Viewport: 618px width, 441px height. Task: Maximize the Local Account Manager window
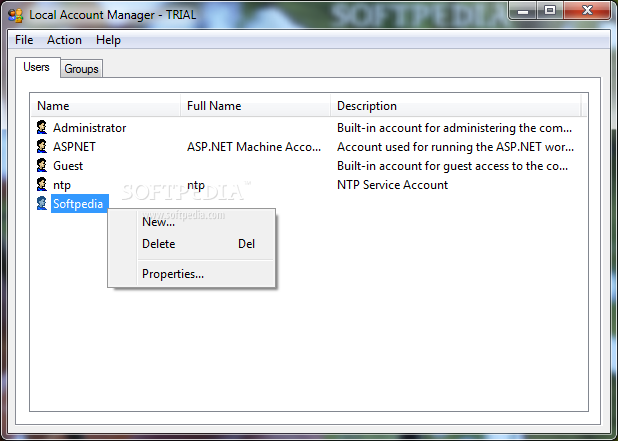(550, 10)
